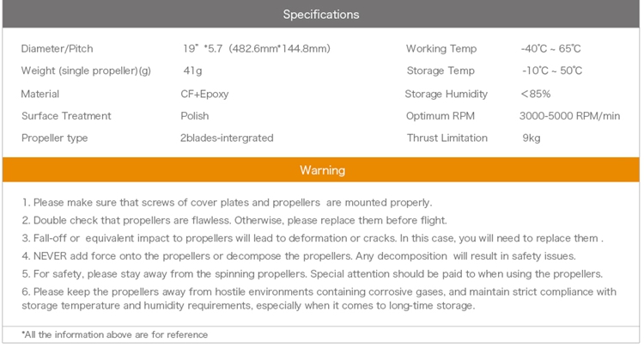
Task: Click warning 4 starting with NEVER add force
Action: click(x=299, y=255)
